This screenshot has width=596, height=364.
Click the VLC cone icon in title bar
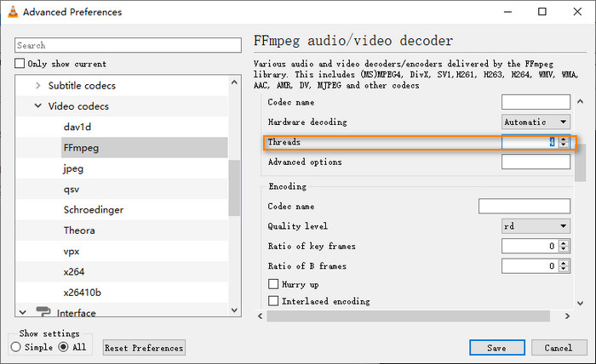[13, 12]
